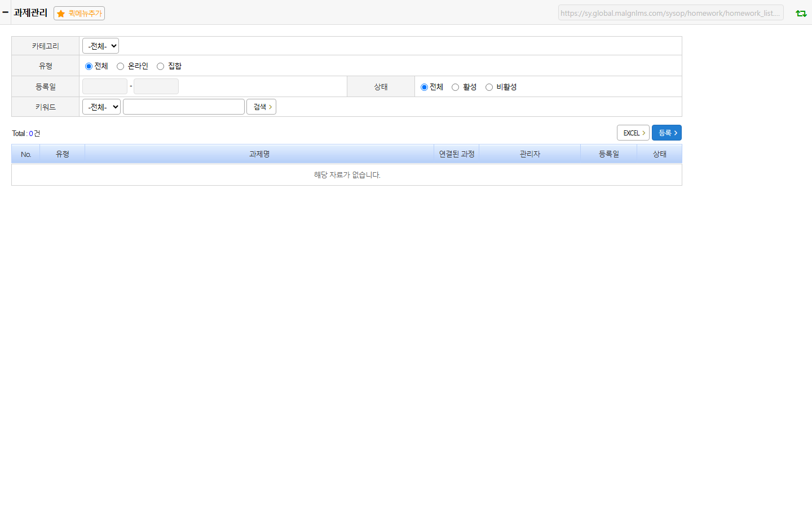Click the 연결된 과정 column header
Screen dimensions: 812x508
(x=457, y=154)
